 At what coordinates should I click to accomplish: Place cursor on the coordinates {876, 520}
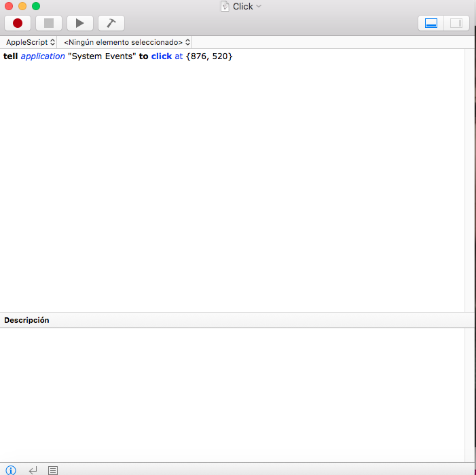pos(209,56)
